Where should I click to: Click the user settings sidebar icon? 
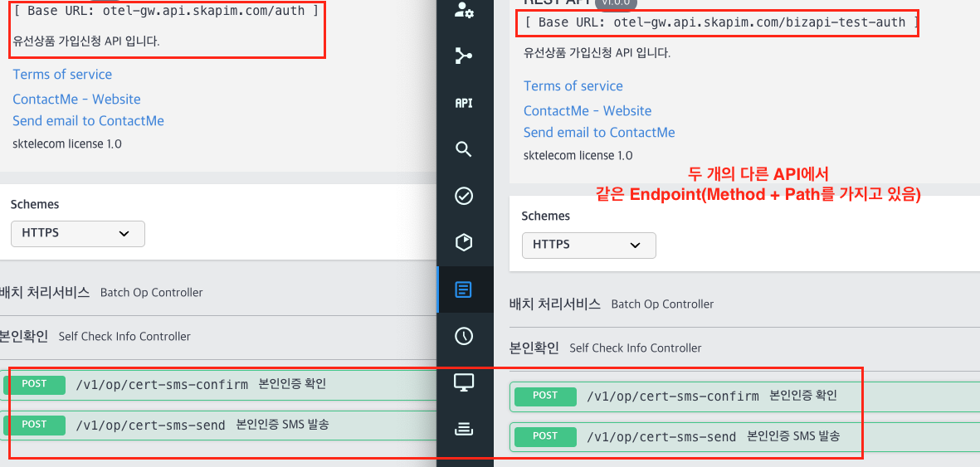(464, 10)
